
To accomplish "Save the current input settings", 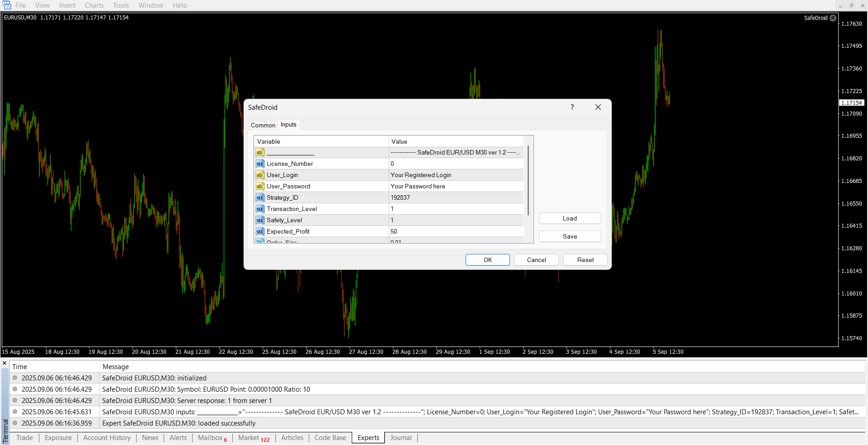I will coord(570,236).
